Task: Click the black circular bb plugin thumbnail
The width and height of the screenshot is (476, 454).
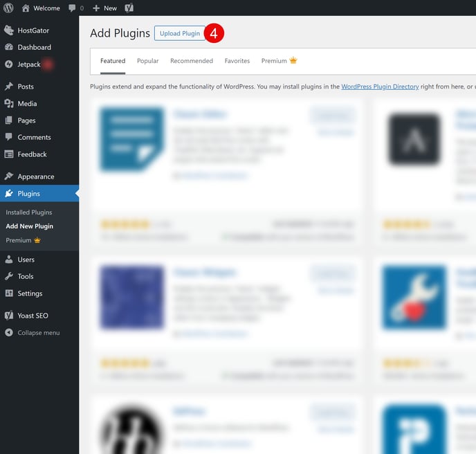Action: [131, 429]
